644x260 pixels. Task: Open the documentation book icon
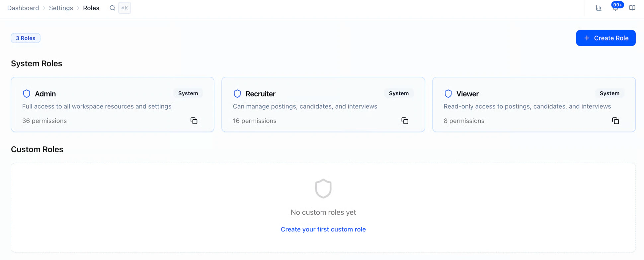632,8
